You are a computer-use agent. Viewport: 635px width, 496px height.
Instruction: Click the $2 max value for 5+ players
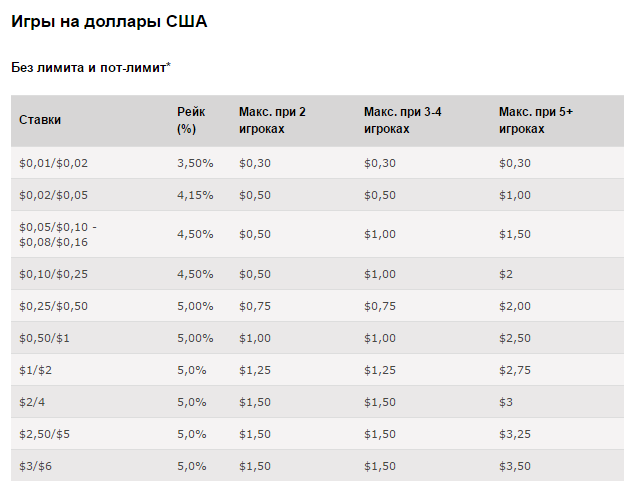(506, 274)
